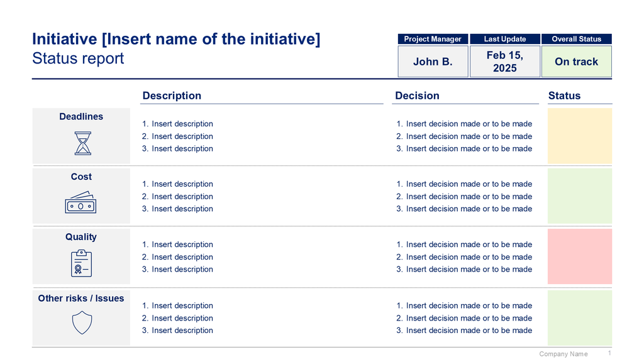Select the money bill icon under Cost
The height and width of the screenshot is (362, 644).
click(80, 203)
